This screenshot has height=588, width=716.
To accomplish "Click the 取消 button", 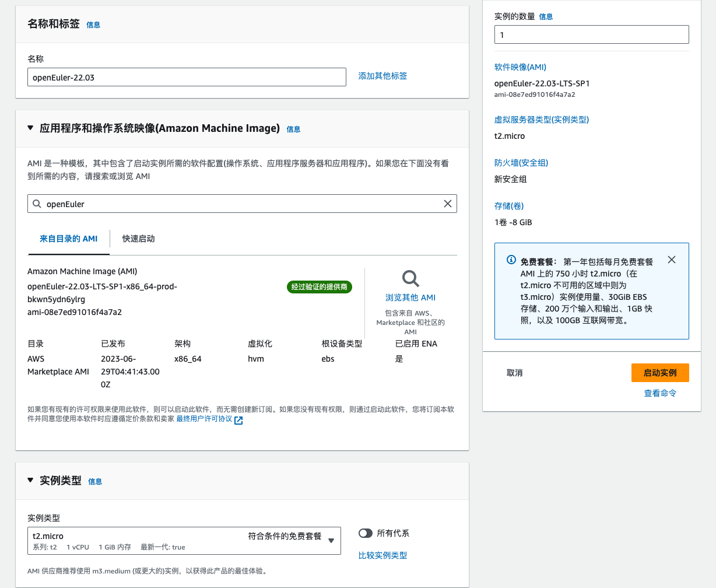I will (x=514, y=373).
